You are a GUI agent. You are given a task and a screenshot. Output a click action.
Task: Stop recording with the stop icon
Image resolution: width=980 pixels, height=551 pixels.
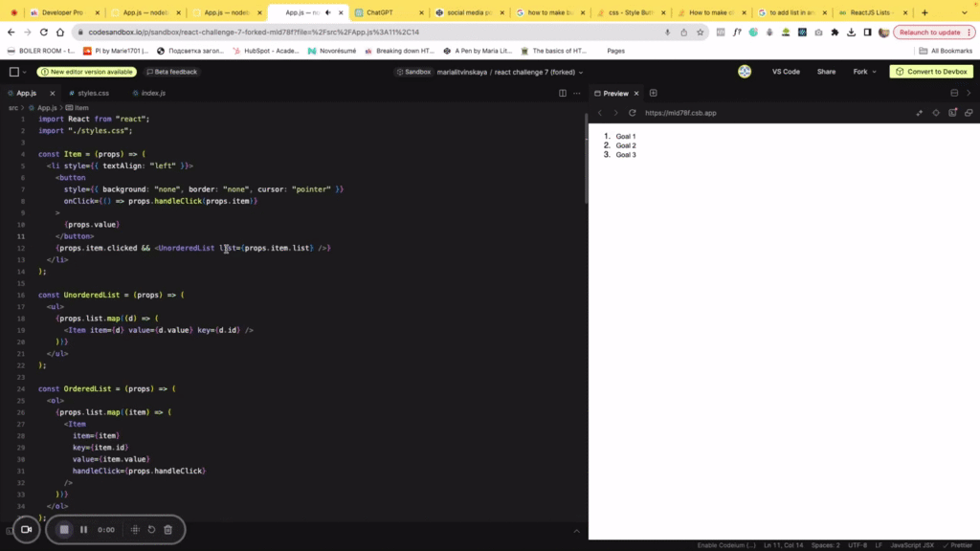(64, 529)
